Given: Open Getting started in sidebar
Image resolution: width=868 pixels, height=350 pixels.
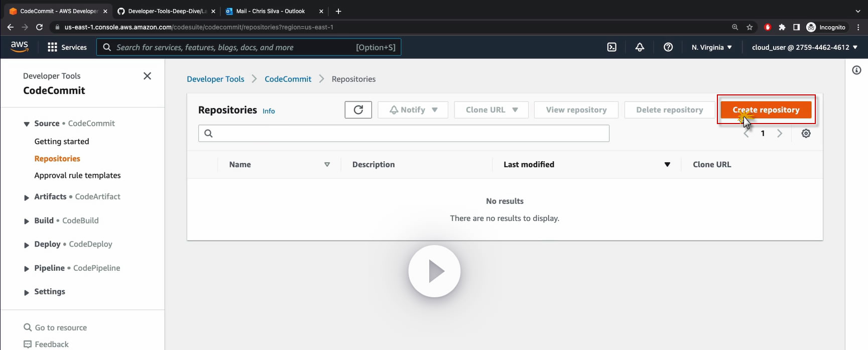Looking at the screenshot, I should pos(62,142).
